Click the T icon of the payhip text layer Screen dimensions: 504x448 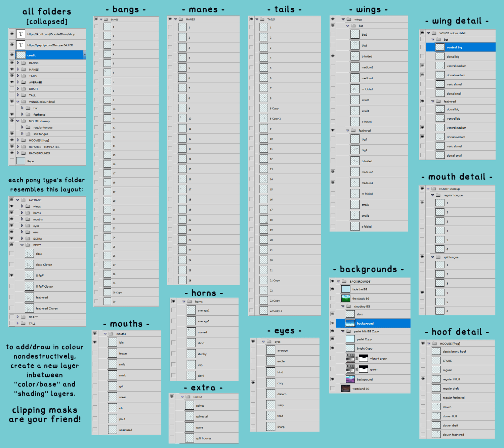[21, 45]
